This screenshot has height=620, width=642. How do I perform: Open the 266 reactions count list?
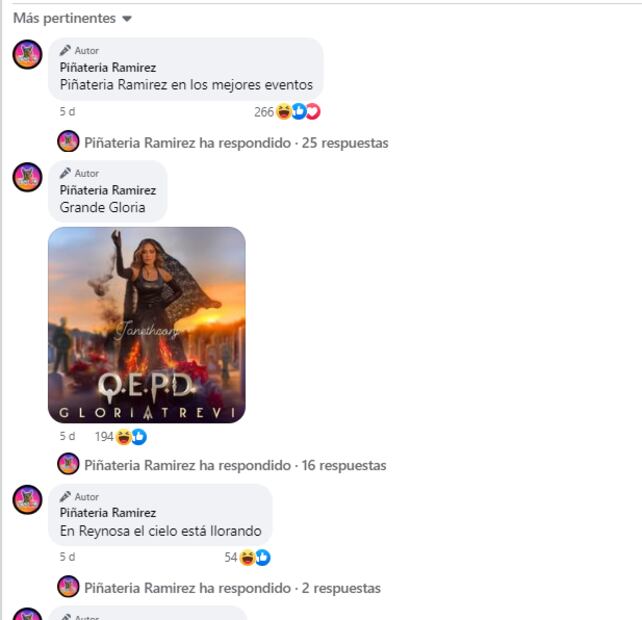tap(264, 112)
